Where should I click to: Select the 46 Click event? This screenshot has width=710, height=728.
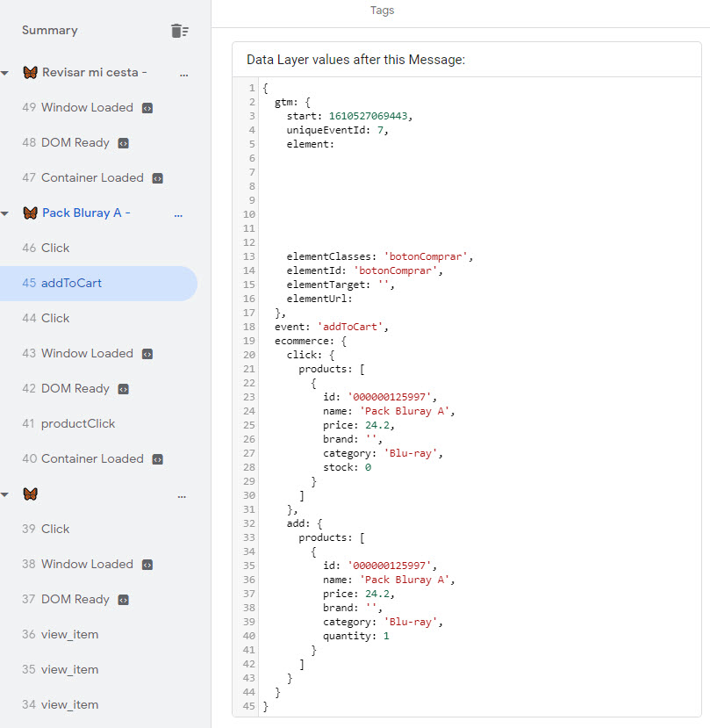46,248
